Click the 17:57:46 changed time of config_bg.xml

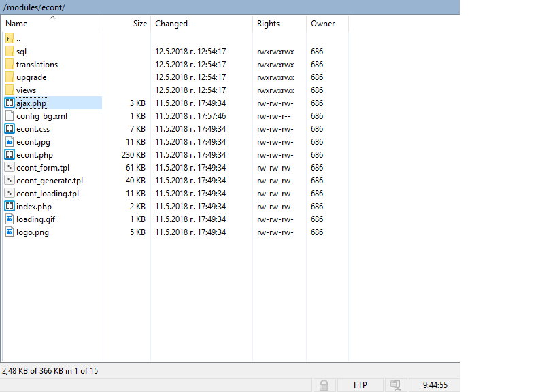click(212, 116)
